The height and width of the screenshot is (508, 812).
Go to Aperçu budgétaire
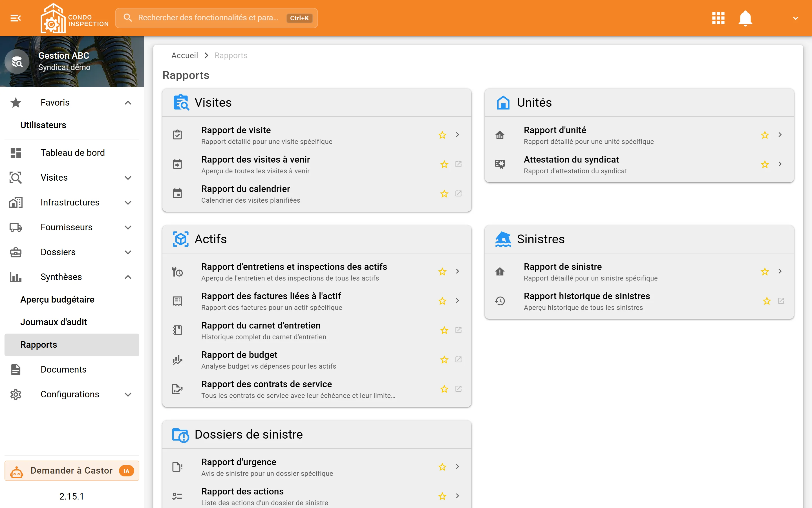72,299
